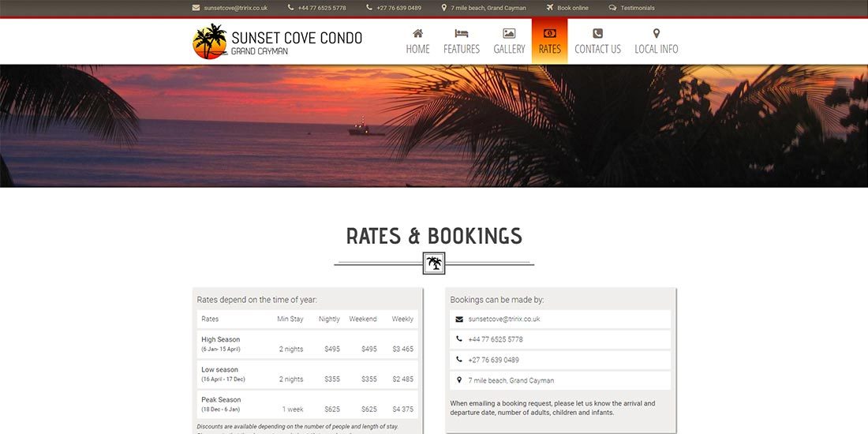868x434 pixels.
Task: Click the phone icon beside +27 number in bookings panel
Action: [x=459, y=360]
